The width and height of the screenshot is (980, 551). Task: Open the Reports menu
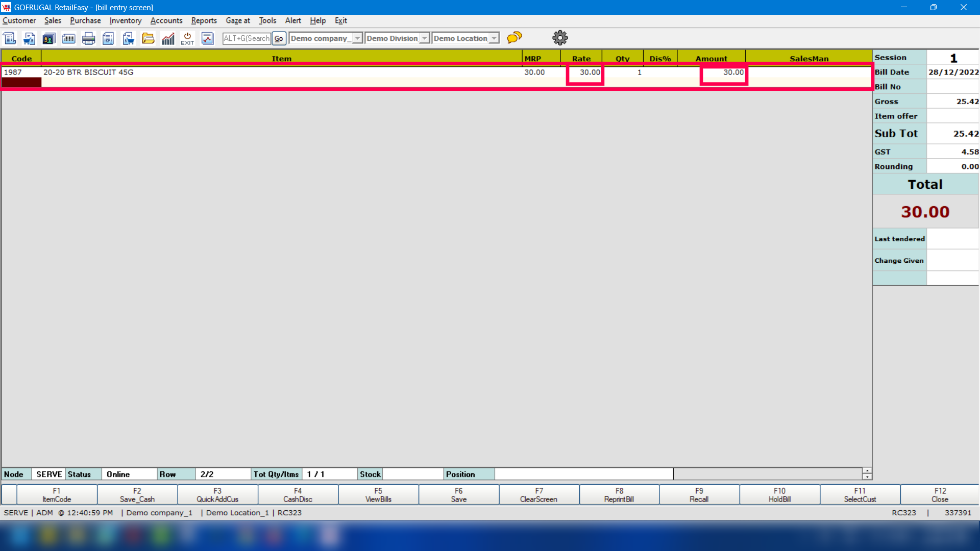(x=204, y=20)
